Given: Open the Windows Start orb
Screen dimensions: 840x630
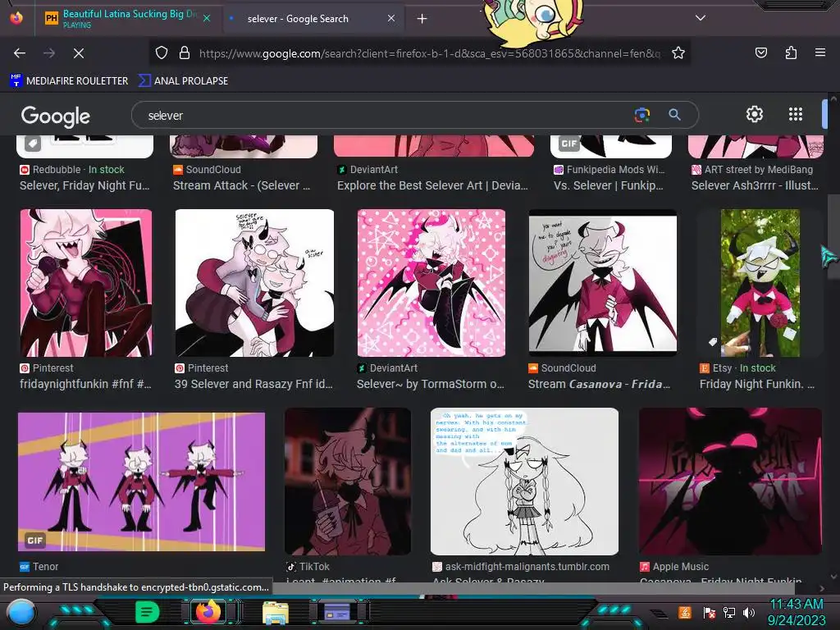Looking at the screenshot, I should click(x=21, y=613).
